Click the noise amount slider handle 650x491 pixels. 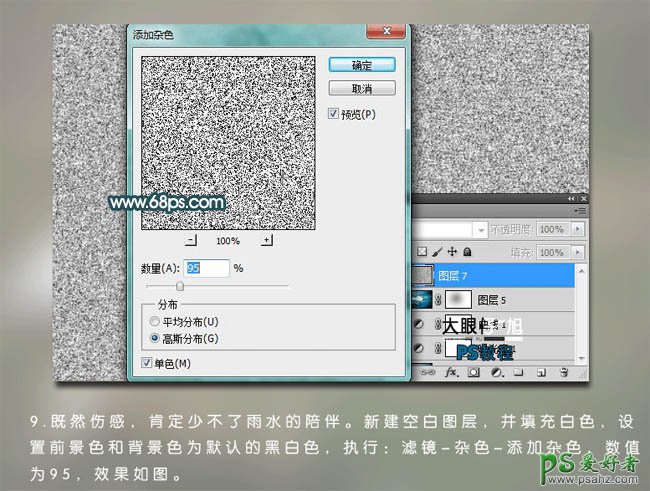pyautogui.click(x=179, y=286)
